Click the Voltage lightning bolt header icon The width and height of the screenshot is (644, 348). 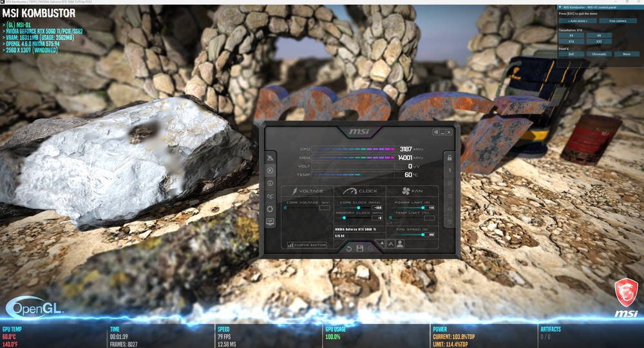[x=295, y=191]
